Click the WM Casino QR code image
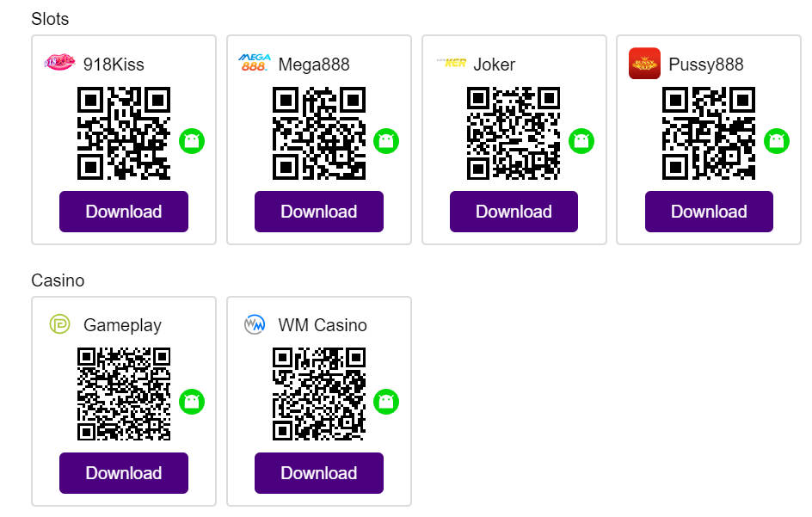Image resolution: width=812 pixels, height=517 pixels. tap(319, 394)
